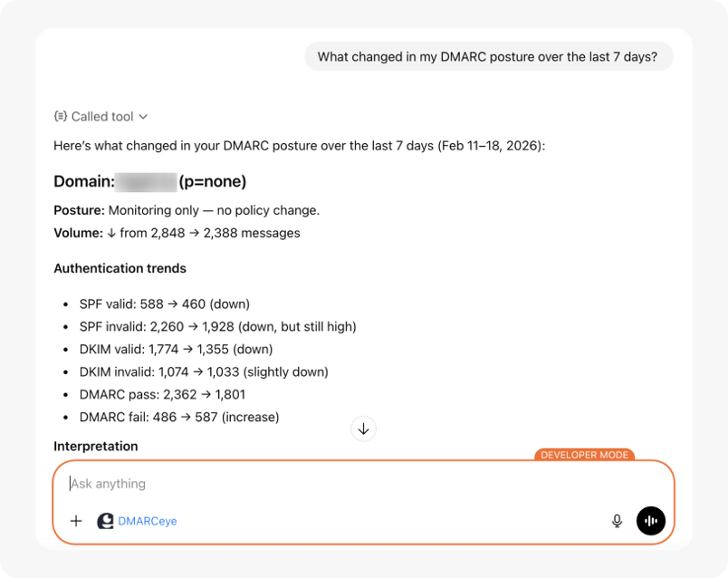Click the Authentication trends heading

click(x=120, y=268)
